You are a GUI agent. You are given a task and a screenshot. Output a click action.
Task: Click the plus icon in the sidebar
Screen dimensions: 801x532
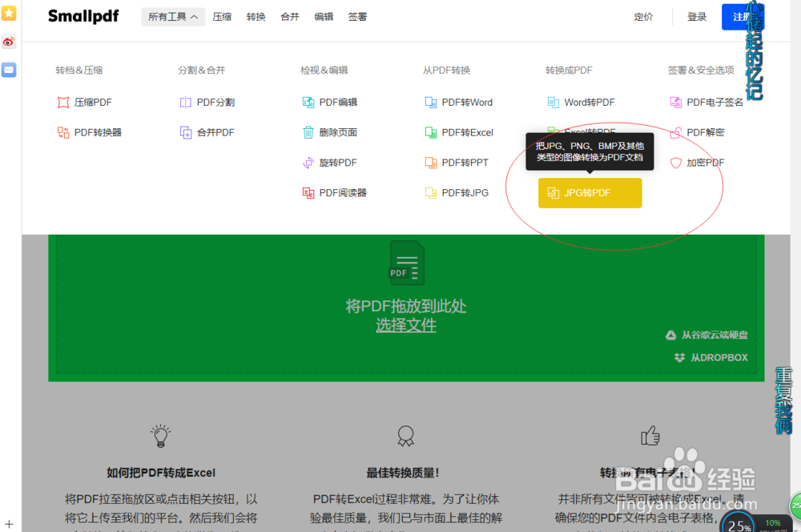coord(9,524)
